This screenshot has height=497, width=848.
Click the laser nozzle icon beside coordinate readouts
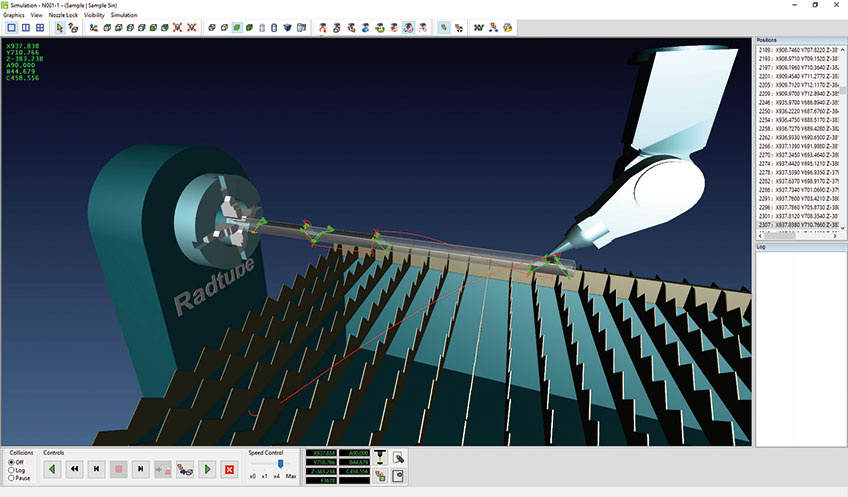pos(379,456)
